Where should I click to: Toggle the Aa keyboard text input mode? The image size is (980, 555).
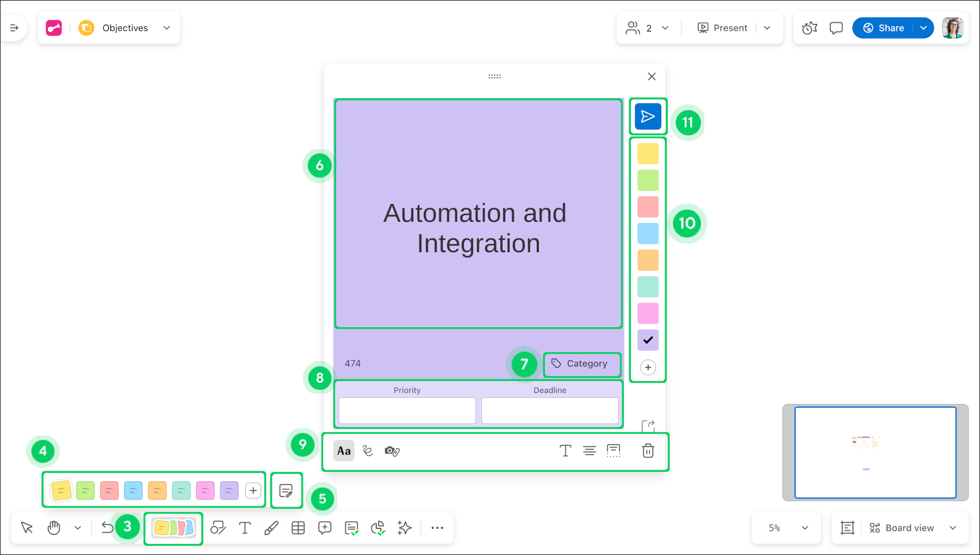344,451
